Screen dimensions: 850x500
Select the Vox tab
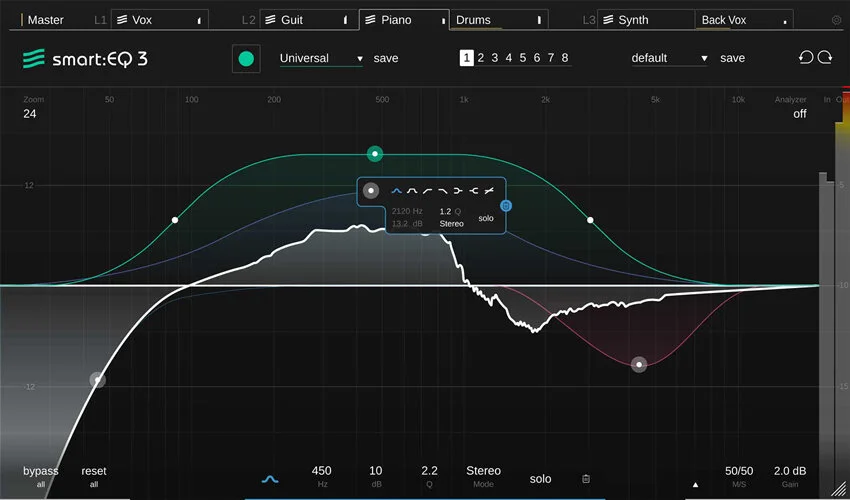(x=160, y=20)
